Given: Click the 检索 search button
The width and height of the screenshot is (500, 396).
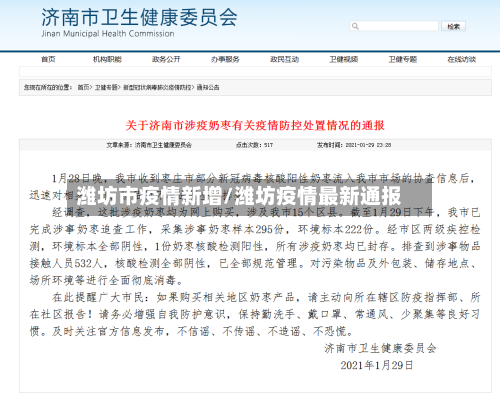Looking at the screenshot, I should (453, 26).
